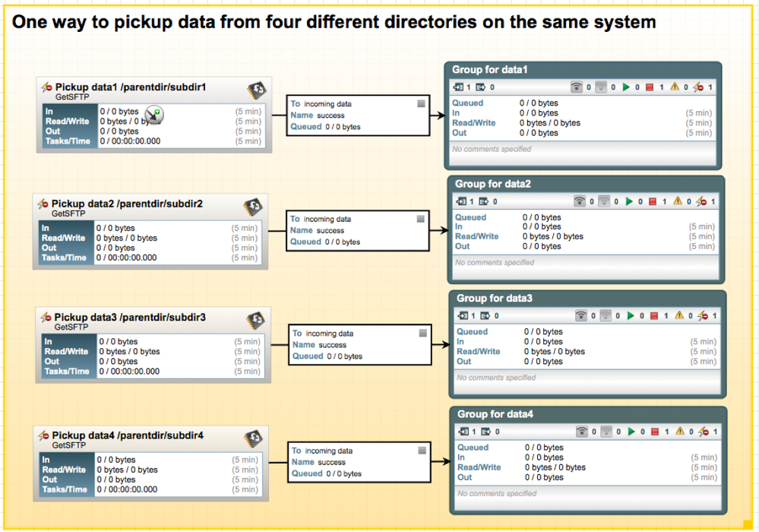Click the processor chip icon on Pickup data3
The height and width of the screenshot is (532, 759).
[x=256, y=318]
